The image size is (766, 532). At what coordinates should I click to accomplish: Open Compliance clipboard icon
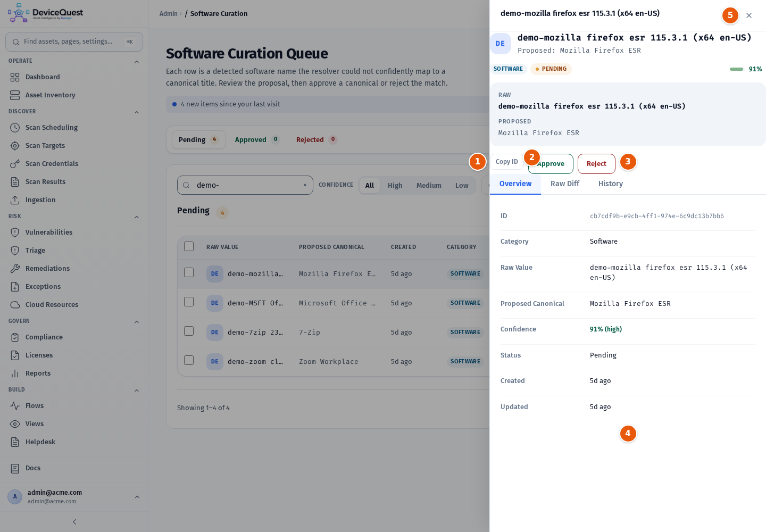tap(15, 337)
